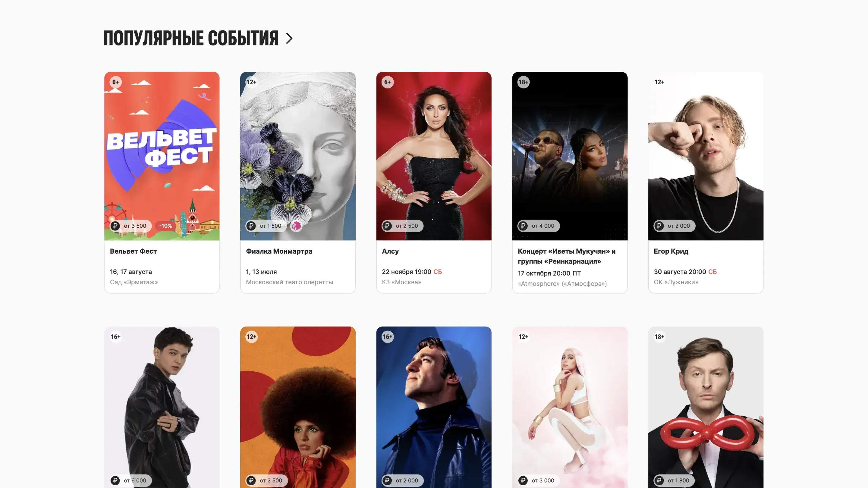Click the -10% discount badge
868x488 pixels.
coord(165,226)
